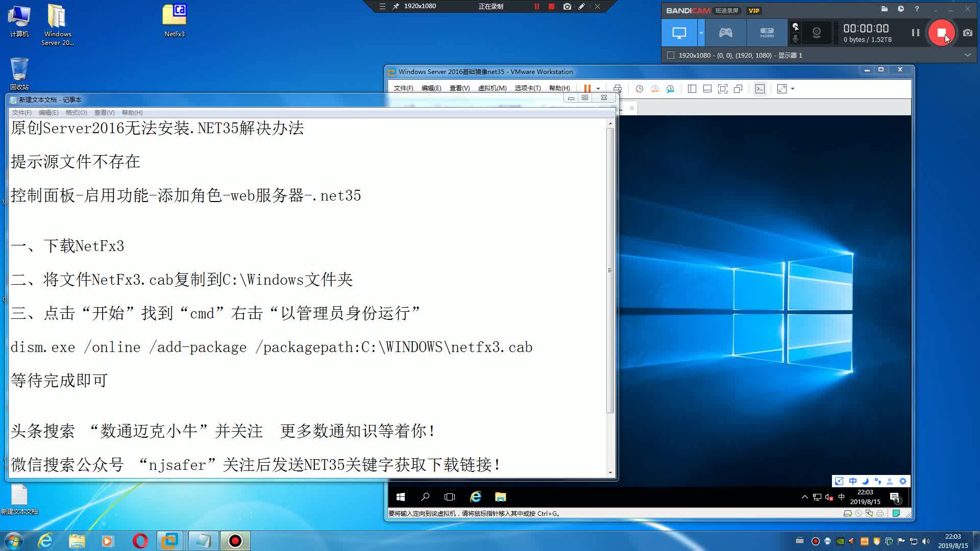Activate the drawing pencil in the overlay bar
This screenshot has height=551, width=980.
point(581,7)
